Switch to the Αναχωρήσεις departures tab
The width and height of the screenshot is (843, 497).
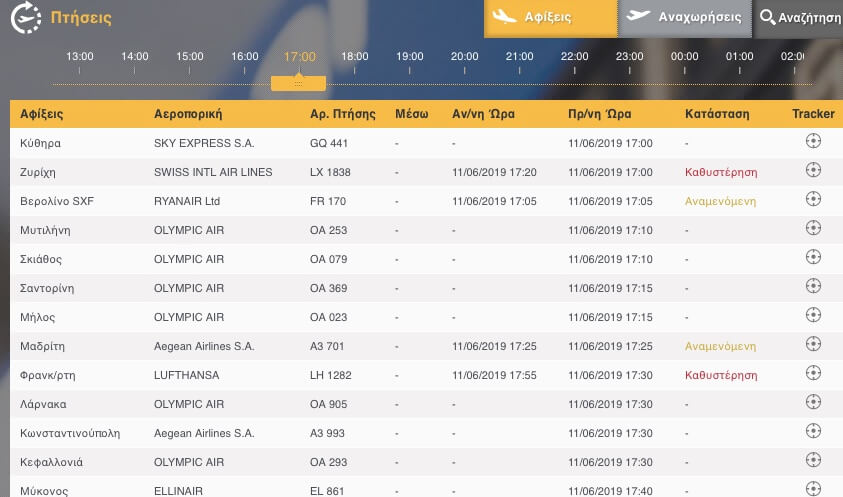[684, 18]
